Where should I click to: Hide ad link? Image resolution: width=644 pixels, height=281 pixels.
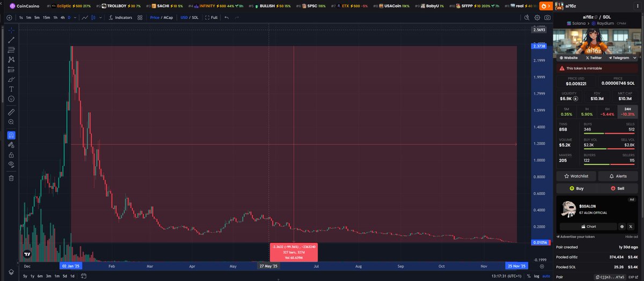pos(632,236)
